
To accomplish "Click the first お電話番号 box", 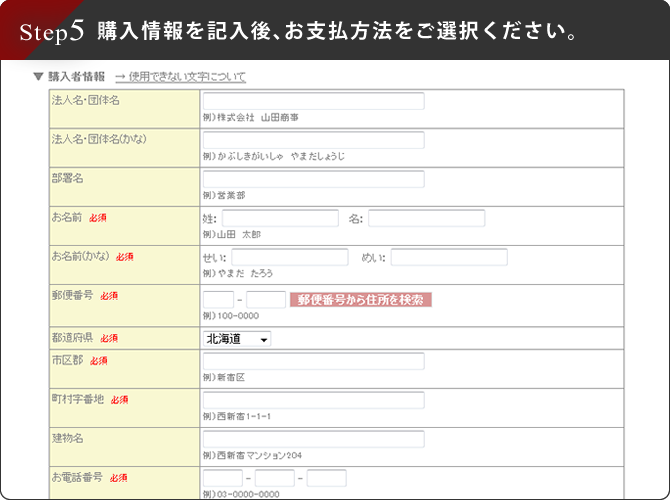I will pyautogui.click(x=222, y=478).
